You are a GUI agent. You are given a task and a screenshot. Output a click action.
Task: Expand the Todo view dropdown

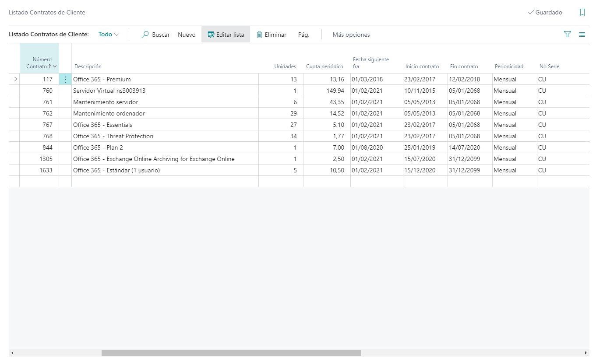109,35
